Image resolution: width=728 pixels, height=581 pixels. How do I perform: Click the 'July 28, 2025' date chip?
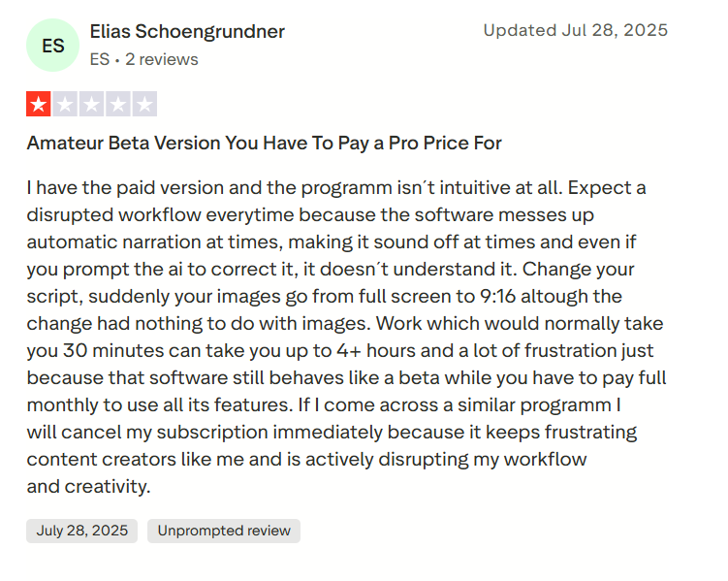coord(82,531)
